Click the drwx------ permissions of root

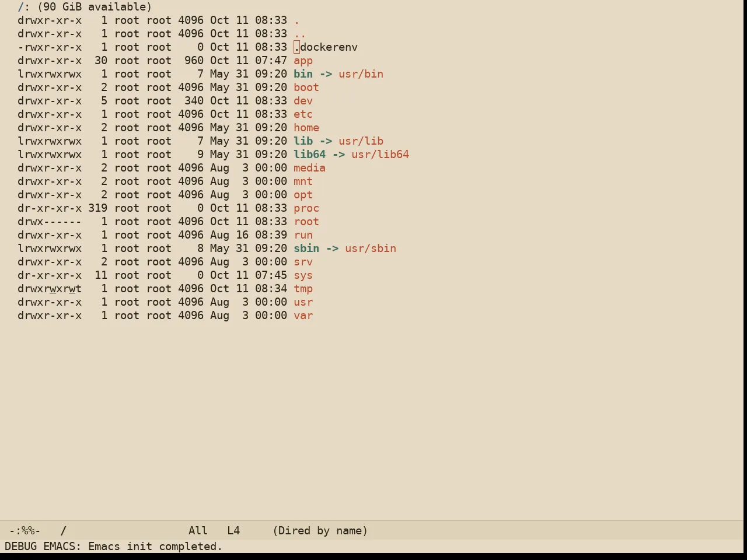50,222
